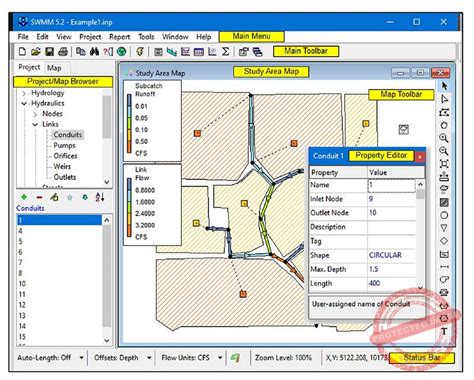Add a new conduit with green plus

tap(24, 197)
